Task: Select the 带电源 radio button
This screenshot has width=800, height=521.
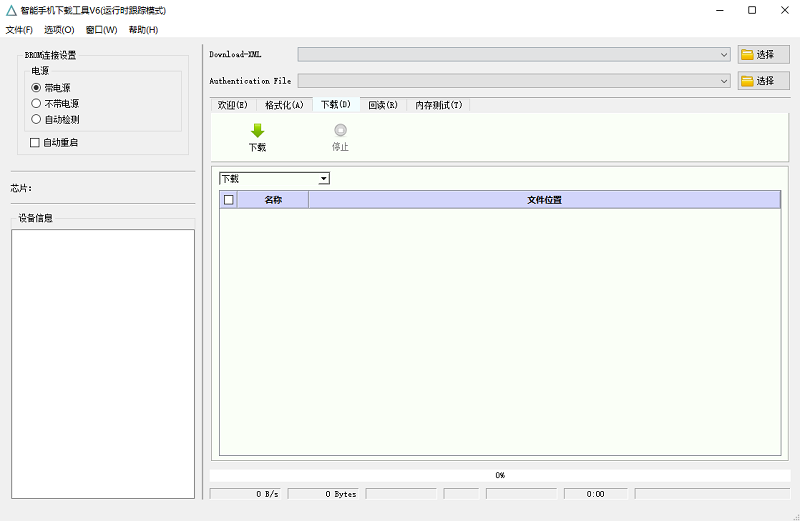Action: [x=36, y=88]
